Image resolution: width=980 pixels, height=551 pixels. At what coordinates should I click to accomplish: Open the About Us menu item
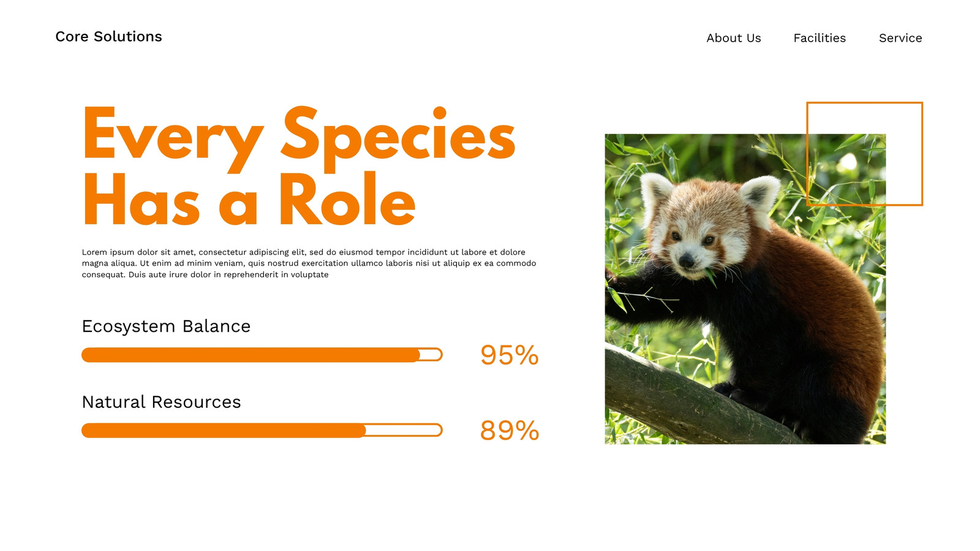(733, 38)
